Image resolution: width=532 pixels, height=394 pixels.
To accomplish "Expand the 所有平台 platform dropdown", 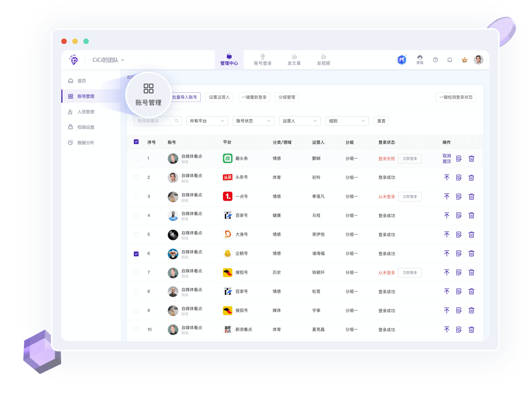I will click(207, 121).
